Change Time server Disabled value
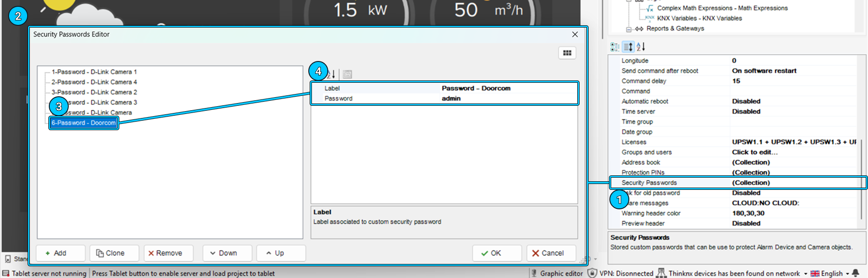 pos(746,112)
